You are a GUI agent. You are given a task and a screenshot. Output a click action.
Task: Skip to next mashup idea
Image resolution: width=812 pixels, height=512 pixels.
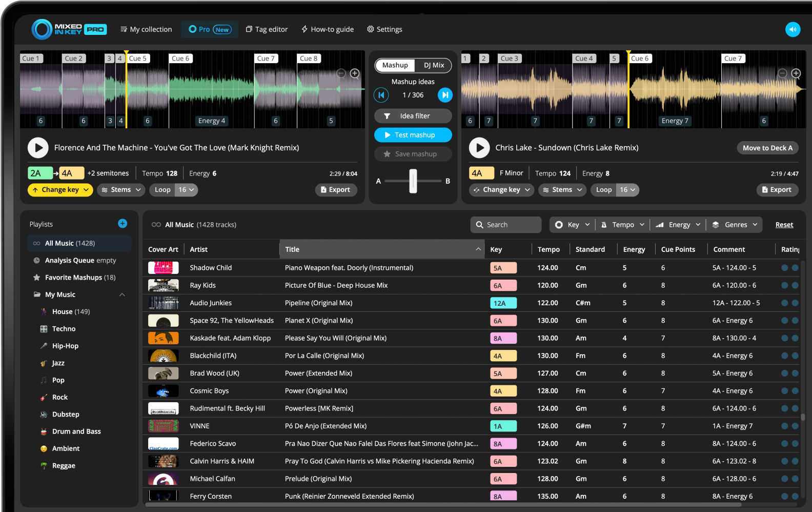pos(445,95)
